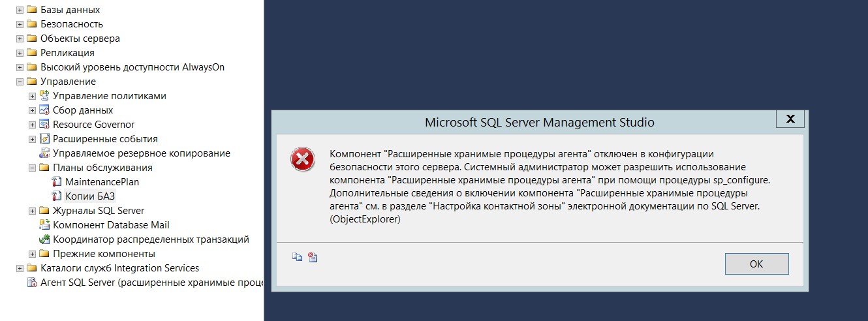Screen dimensions: 868x321
Task: Expand Каталоги служб Integration Services node
Action: [20, 268]
